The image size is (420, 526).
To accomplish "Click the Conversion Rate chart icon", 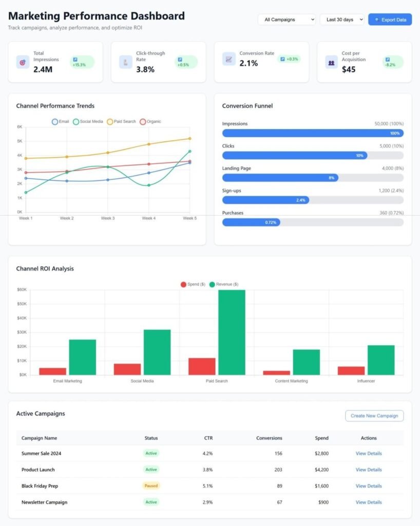I will tap(228, 59).
